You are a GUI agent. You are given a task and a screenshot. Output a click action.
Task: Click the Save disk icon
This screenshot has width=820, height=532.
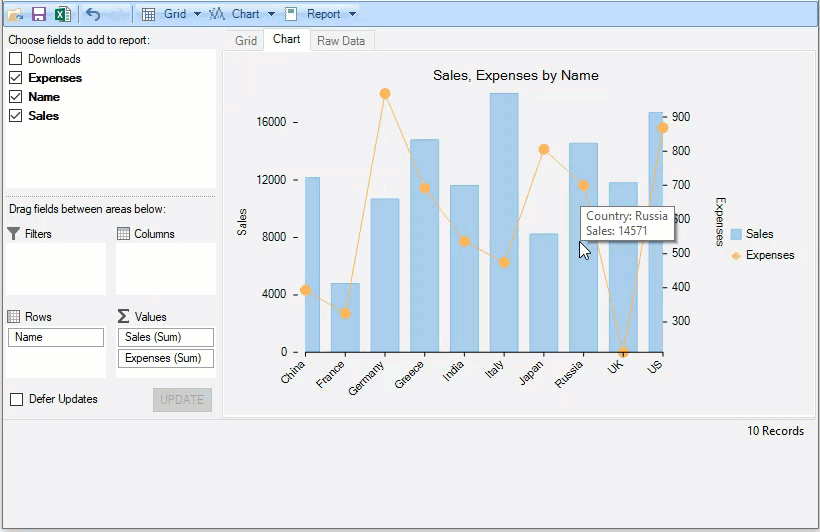click(x=39, y=14)
